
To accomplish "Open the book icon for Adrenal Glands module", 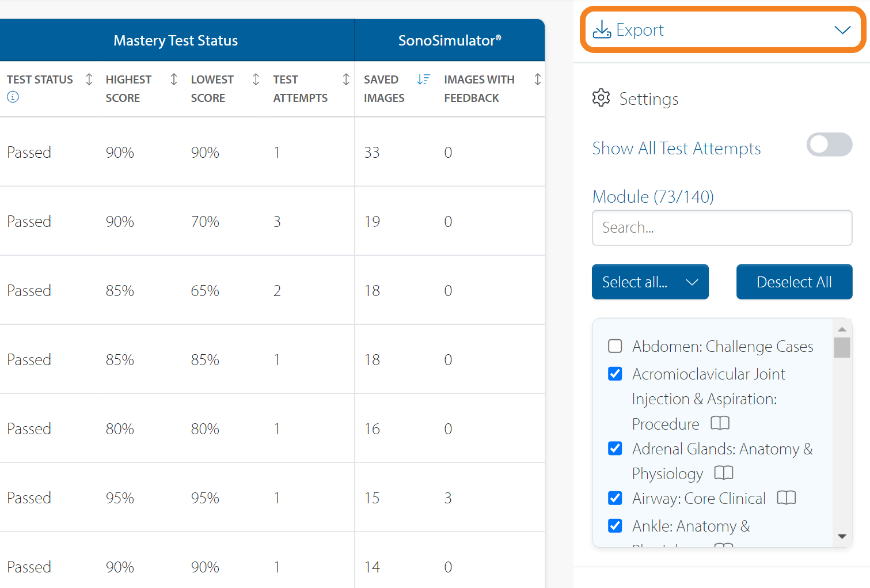I will [x=723, y=473].
